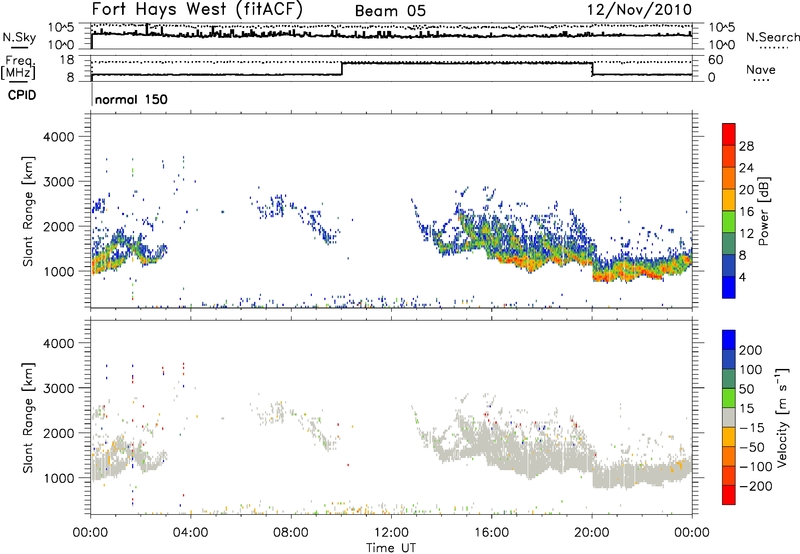Viewport: 800px width, 554px height.
Task: Click the '28' dB tick on power color bar
Action: point(746,146)
